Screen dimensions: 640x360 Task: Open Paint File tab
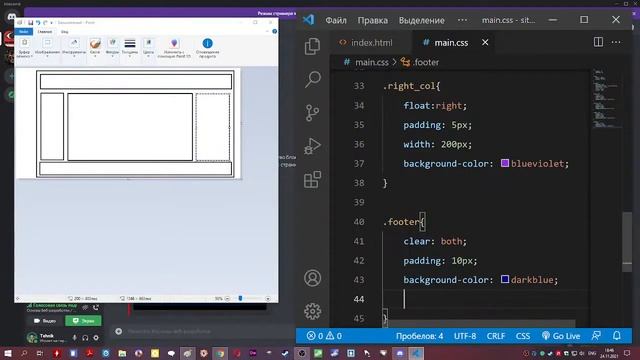click(x=24, y=31)
